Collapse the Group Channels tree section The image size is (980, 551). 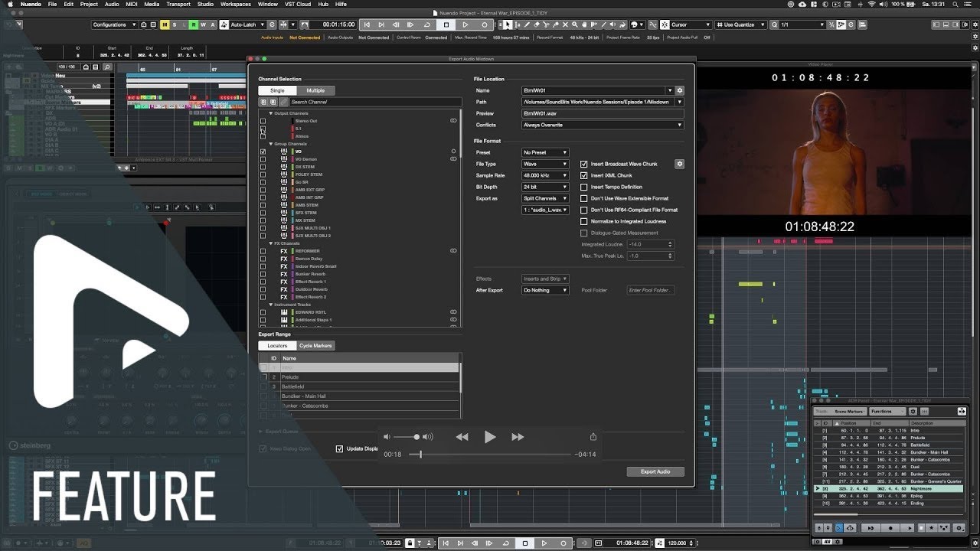click(x=270, y=144)
